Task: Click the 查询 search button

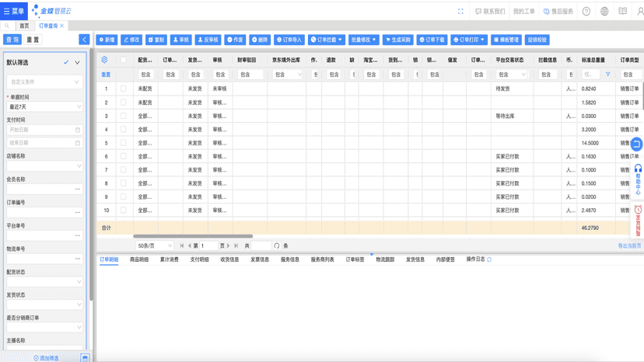Action: [12, 40]
